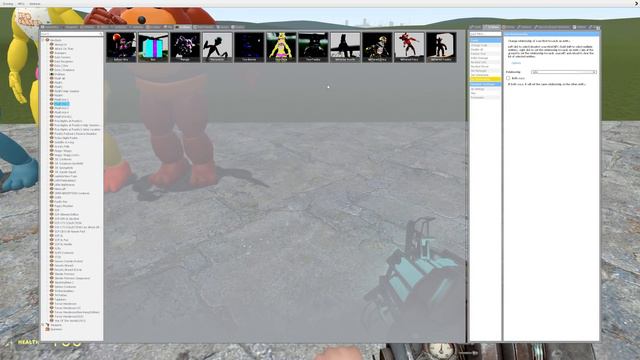Viewport: 640px width, 360px height.
Task: Toggle the checkbox below the Relationship dropdown
Action: pyautogui.click(x=508, y=78)
